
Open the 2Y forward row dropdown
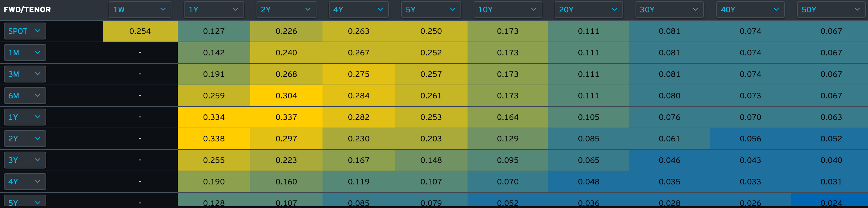[x=25, y=139]
